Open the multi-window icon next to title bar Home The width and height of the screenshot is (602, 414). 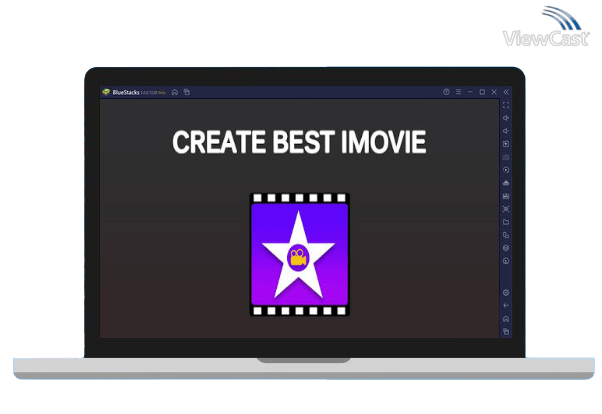[187, 92]
